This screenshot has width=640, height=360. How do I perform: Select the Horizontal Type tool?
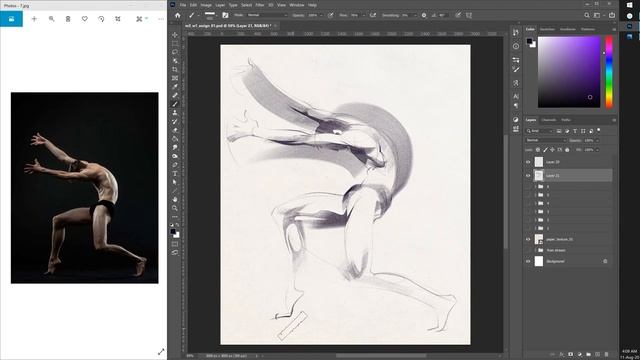(175, 173)
